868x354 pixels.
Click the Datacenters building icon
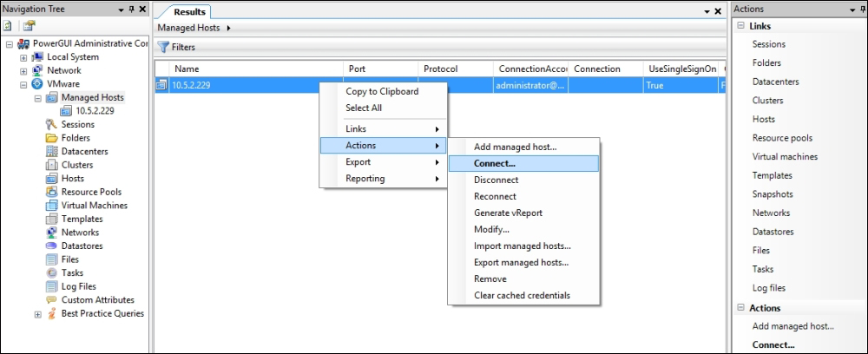pyautogui.click(x=52, y=151)
